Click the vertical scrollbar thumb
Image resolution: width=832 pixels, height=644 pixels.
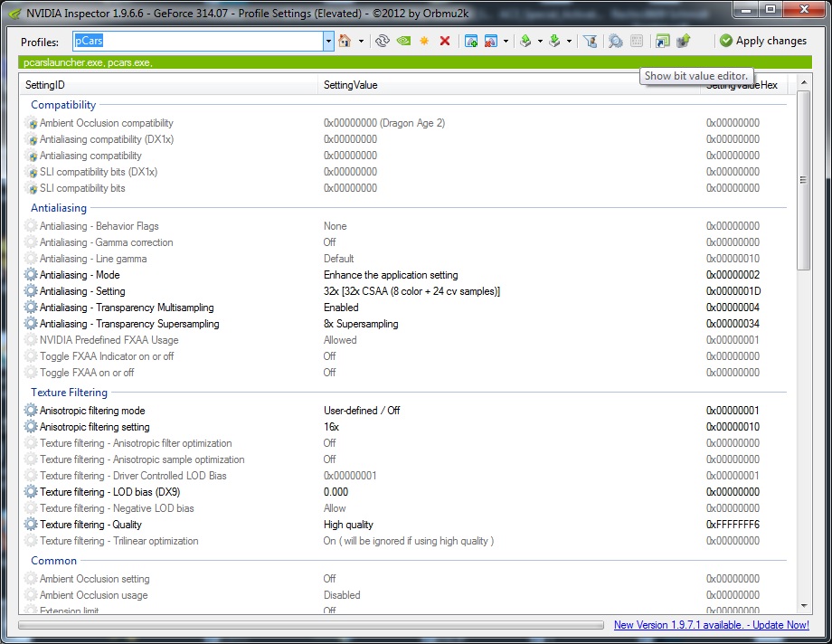click(804, 180)
